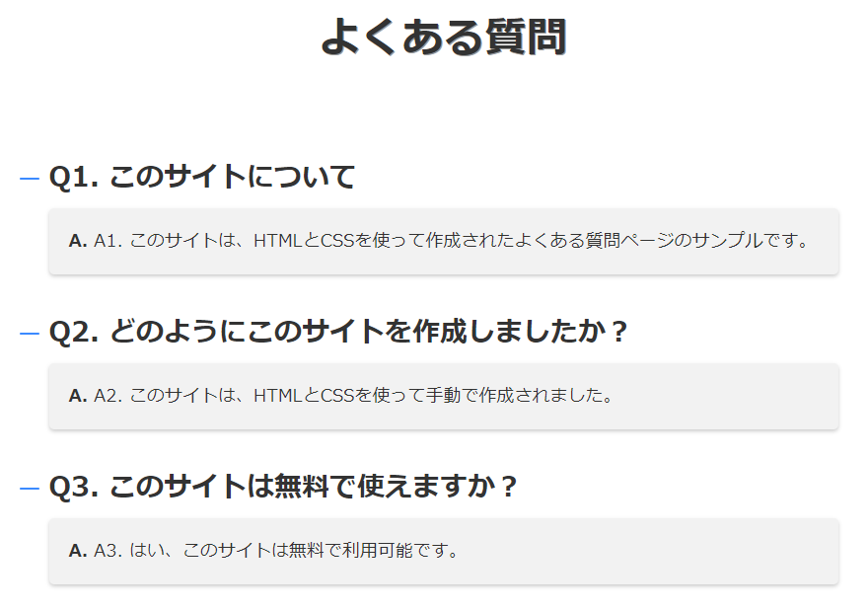Collapse Q2 using its blue dash icon

pyautogui.click(x=30, y=334)
